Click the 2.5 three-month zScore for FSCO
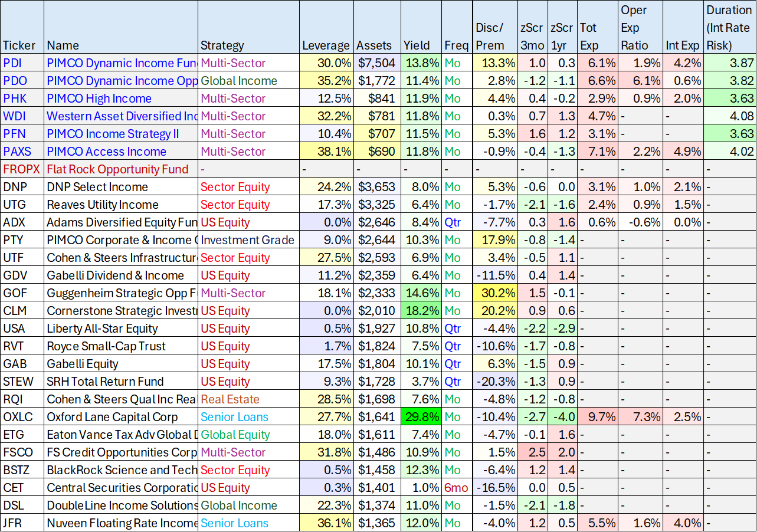 (x=532, y=452)
